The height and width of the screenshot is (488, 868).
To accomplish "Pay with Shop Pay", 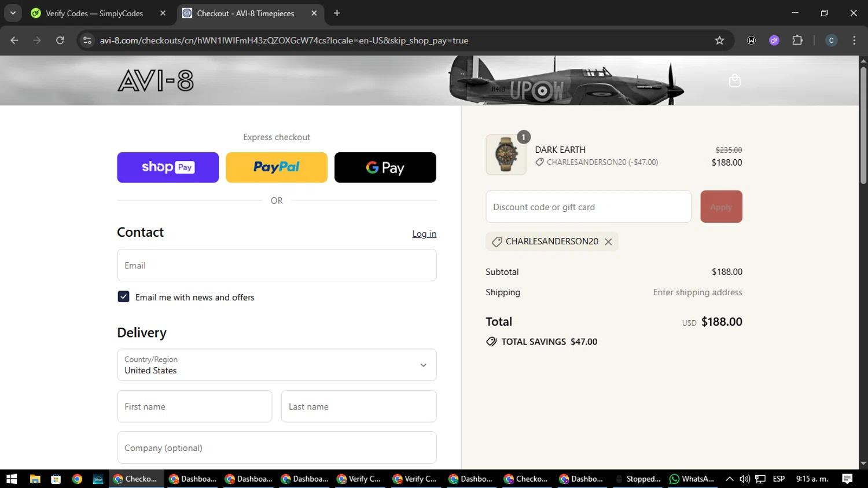I will pos(168,167).
